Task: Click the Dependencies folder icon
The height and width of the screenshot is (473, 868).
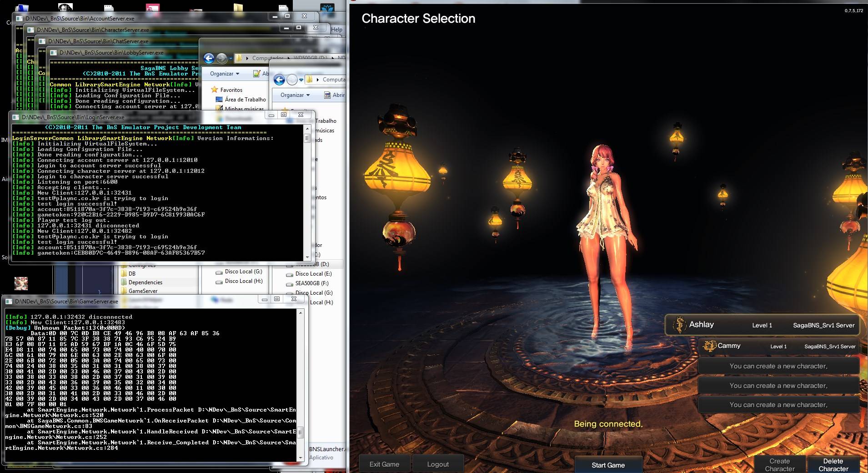Action: (x=124, y=282)
